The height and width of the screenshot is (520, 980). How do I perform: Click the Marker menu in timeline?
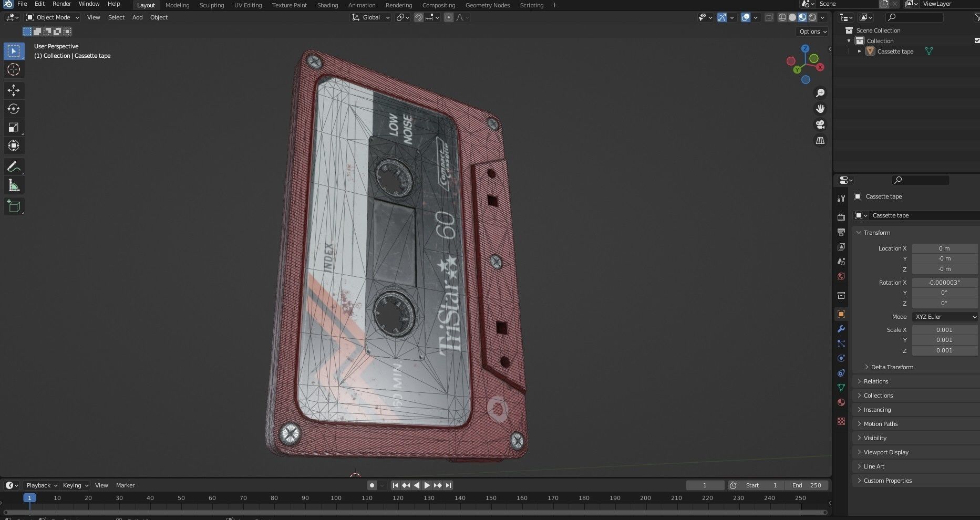(x=125, y=485)
